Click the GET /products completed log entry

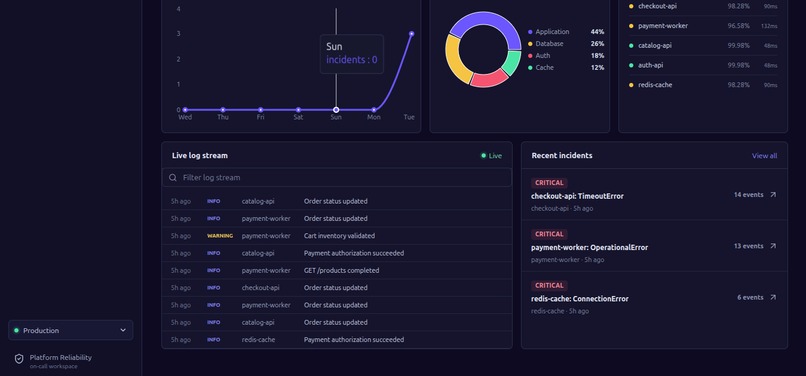point(337,270)
